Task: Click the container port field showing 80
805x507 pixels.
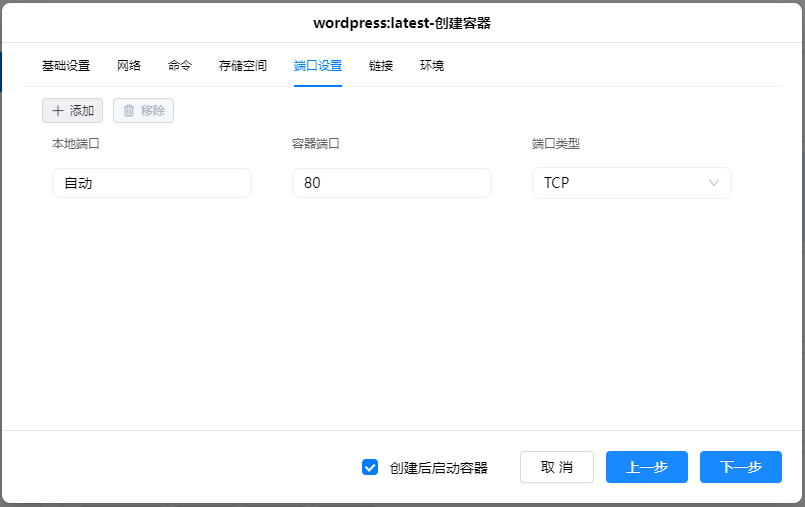Action: 391,183
